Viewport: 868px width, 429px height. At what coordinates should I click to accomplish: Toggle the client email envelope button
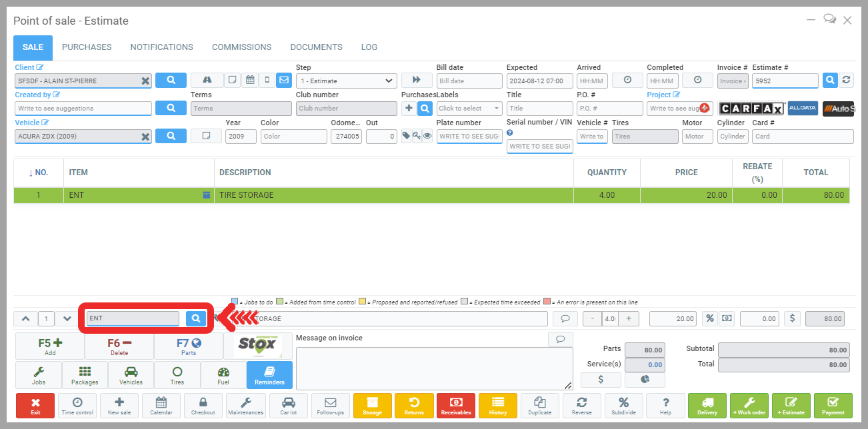pyautogui.click(x=284, y=81)
